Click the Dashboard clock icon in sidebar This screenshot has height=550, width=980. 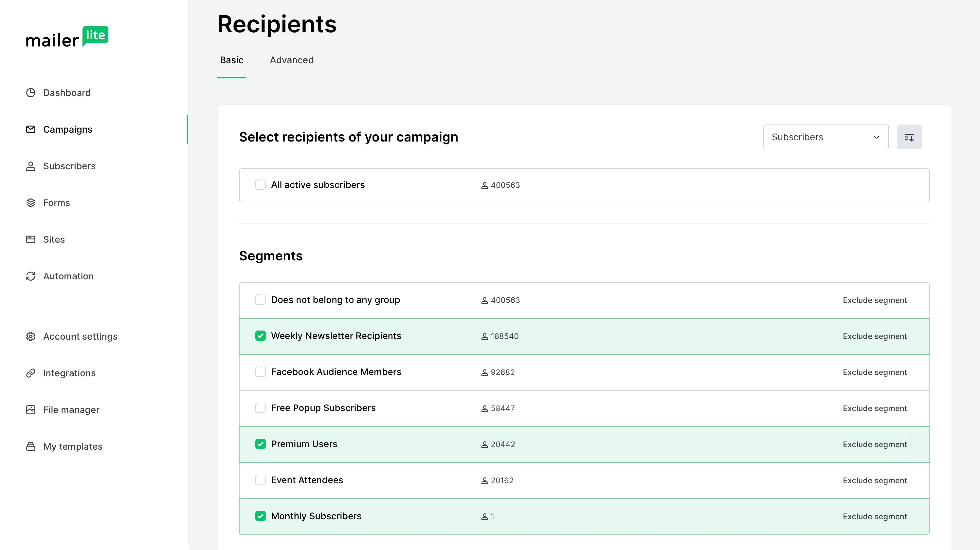click(31, 93)
